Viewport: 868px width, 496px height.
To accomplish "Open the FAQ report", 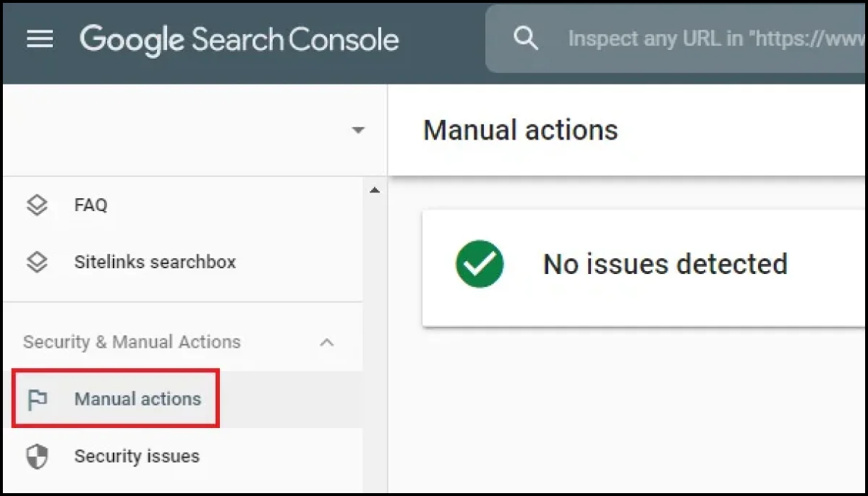I will click(x=90, y=205).
